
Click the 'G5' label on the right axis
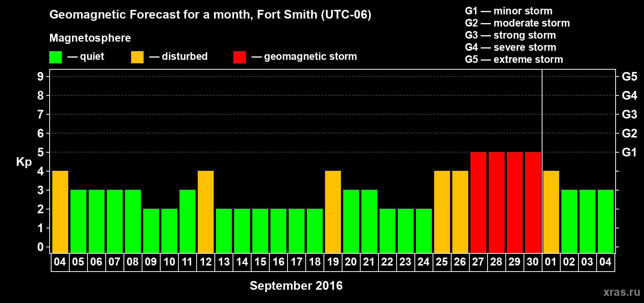tap(630, 77)
